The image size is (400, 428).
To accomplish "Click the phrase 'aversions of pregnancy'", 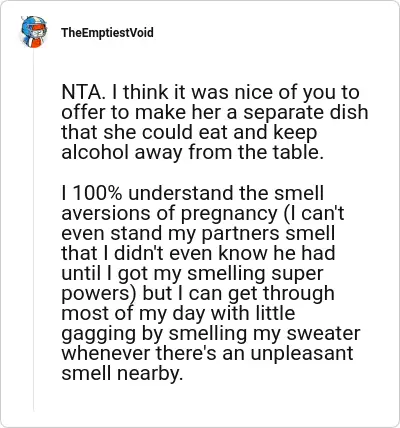I will point(169,213).
